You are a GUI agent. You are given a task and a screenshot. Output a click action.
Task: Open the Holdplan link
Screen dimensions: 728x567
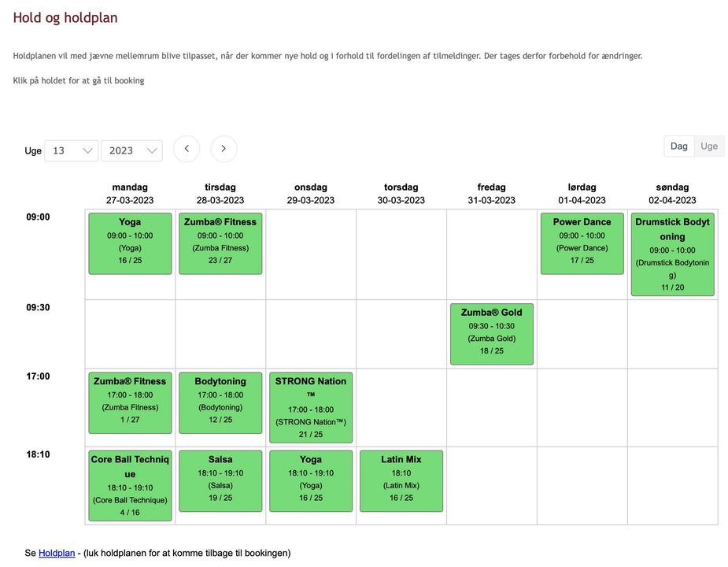55,553
